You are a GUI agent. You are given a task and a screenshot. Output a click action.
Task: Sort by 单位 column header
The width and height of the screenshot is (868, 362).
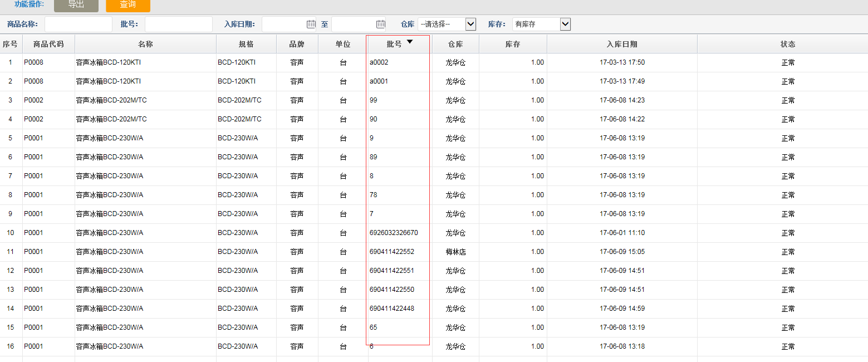point(343,44)
